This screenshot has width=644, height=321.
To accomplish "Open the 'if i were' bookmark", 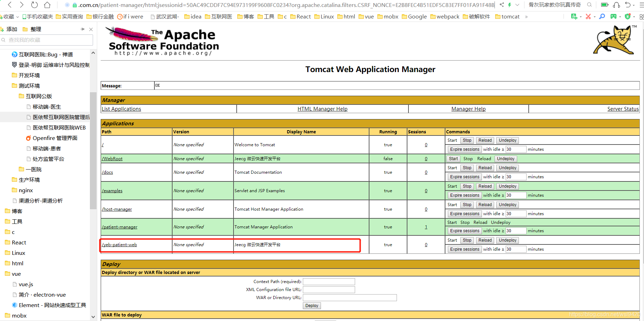I will coord(130,17).
